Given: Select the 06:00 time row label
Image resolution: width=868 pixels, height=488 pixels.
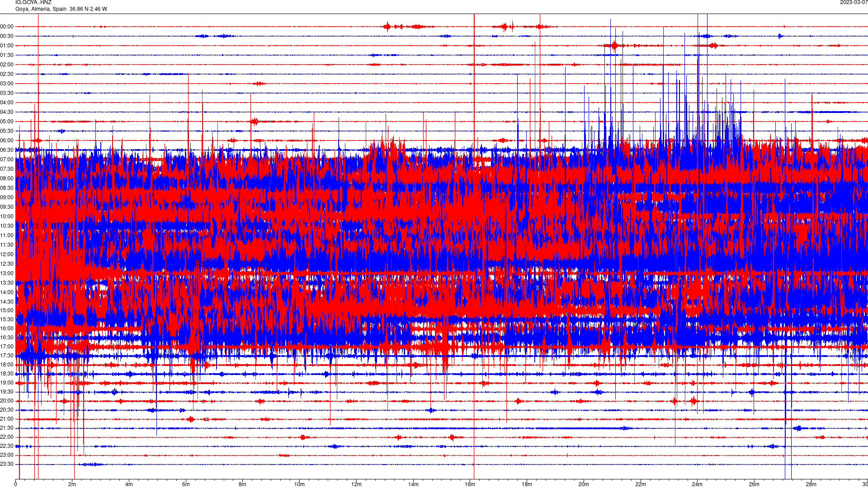Looking at the screenshot, I should [7, 141].
